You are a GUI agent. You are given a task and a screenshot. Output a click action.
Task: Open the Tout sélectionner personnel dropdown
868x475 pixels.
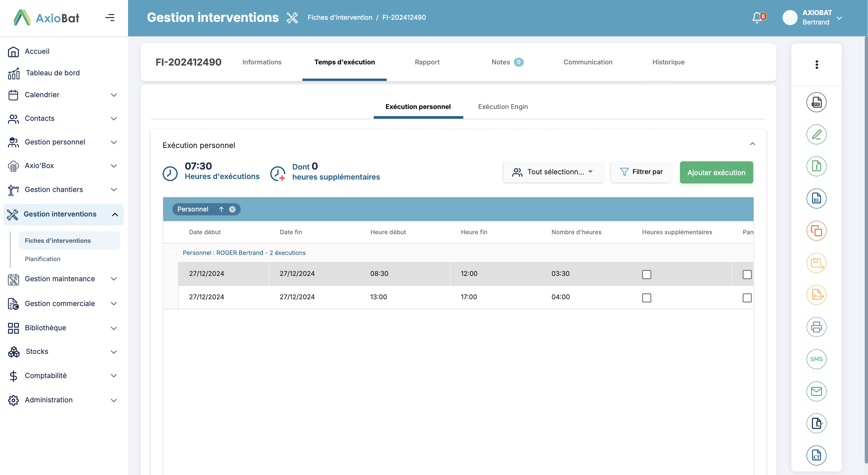tap(553, 172)
